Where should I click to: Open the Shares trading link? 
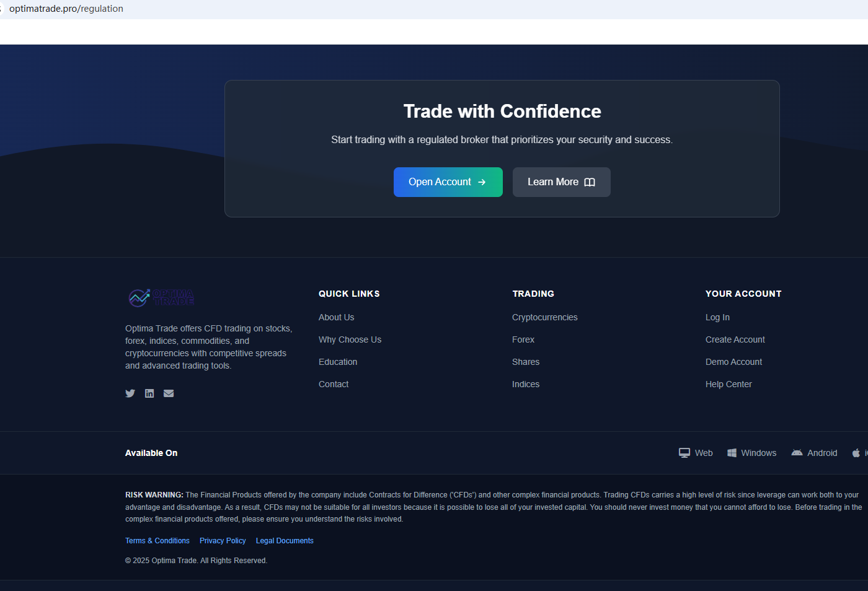pyautogui.click(x=526, y=362)
